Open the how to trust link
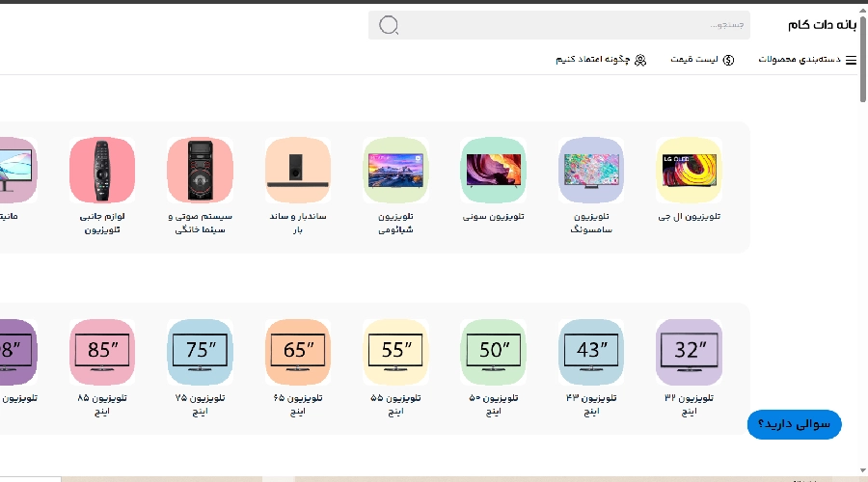This screenshot has width=868, height=482. pyautogui.click(x=593, y=59)
